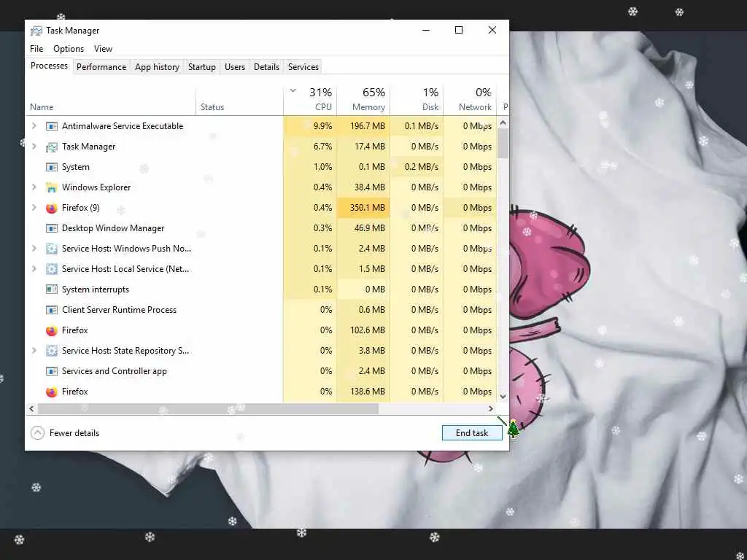Image resolution: width=747 pixels, height=560 pixels.
Task: Click the horizontal scrollbar left arrow
Action: click(x=32, y=408)
